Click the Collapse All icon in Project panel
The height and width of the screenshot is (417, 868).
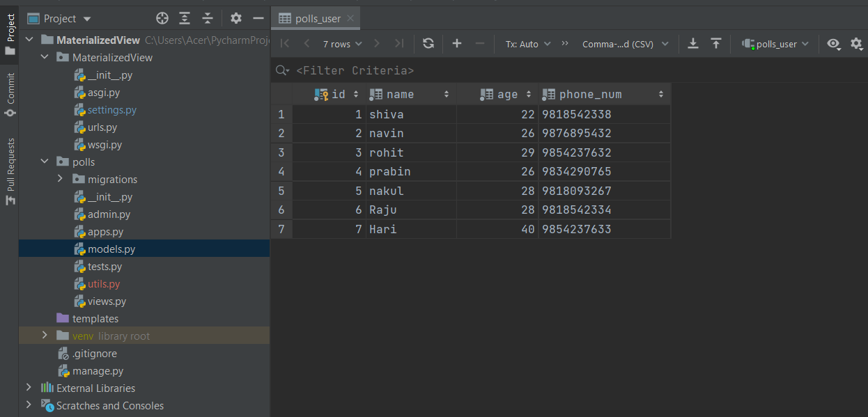(208, 18)
